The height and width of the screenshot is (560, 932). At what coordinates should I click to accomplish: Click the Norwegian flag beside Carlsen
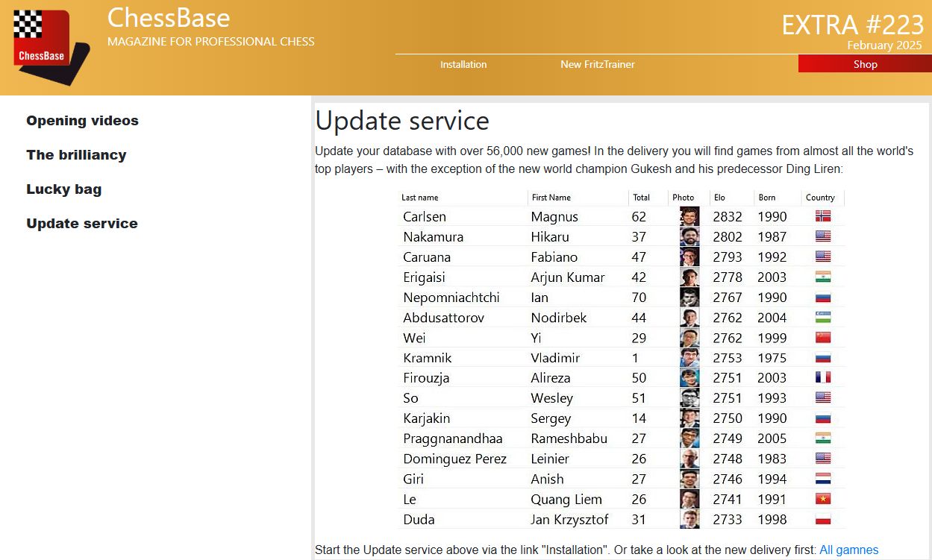823,217
